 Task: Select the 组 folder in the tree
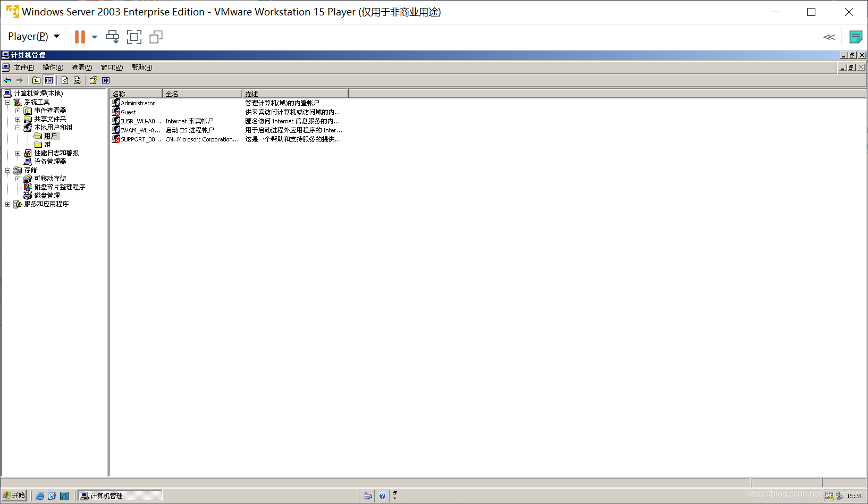pyautogui.click(x=47, y=145)
